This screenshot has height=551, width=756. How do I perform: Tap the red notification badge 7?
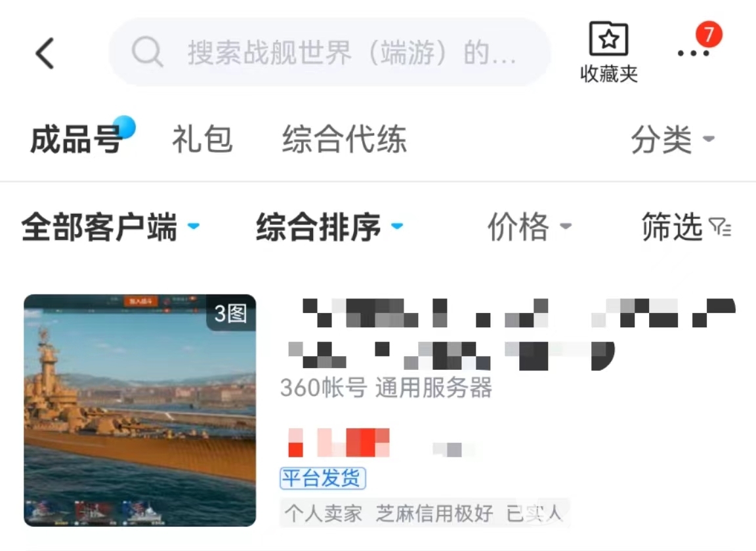click(709, 35)
